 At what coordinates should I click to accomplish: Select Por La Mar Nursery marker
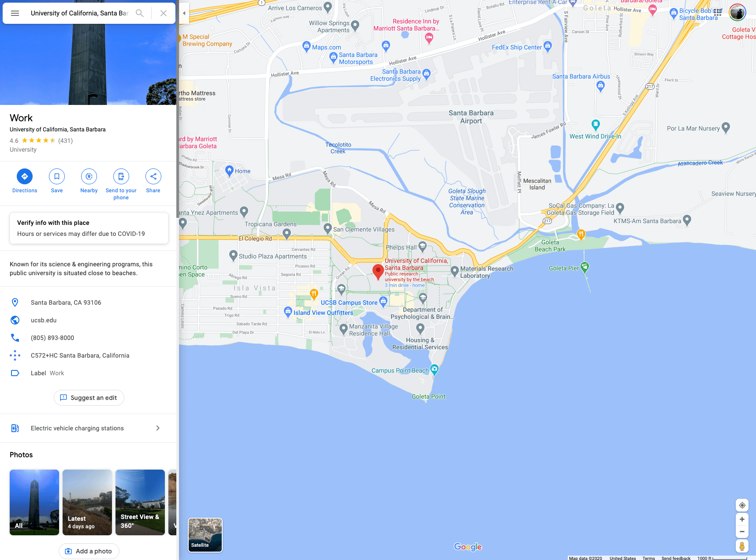726,128
